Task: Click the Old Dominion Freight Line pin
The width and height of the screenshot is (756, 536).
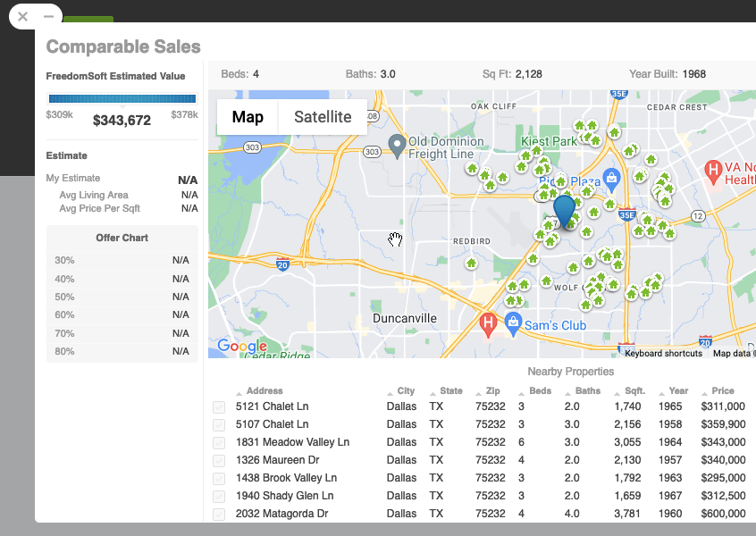Action: 398,144
